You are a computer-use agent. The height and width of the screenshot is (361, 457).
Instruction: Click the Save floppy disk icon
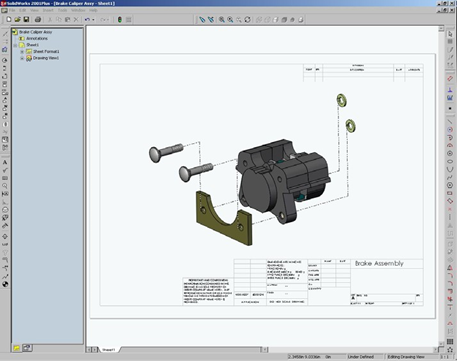point(26,20)
